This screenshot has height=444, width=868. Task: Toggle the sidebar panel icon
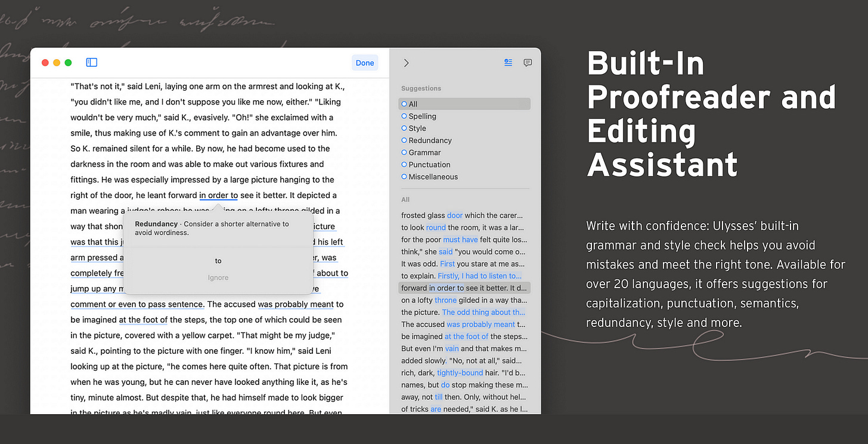point(92,62)
